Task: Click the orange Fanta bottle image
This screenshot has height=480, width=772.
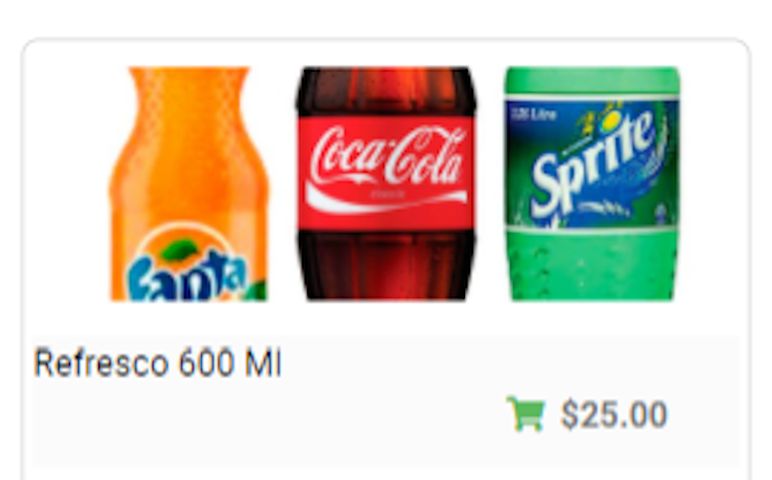Action: [189, 184]
